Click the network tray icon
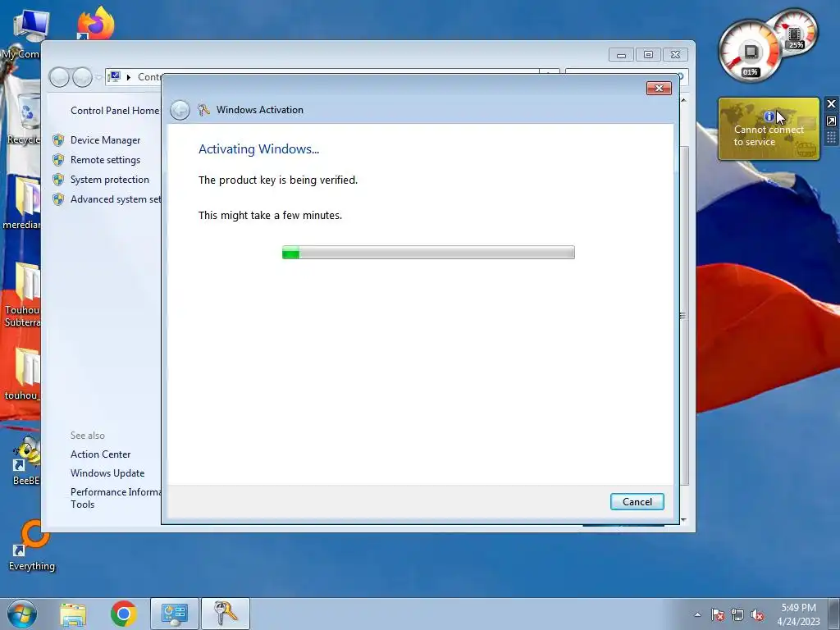The image size is (840, 630). pos(737,614)
